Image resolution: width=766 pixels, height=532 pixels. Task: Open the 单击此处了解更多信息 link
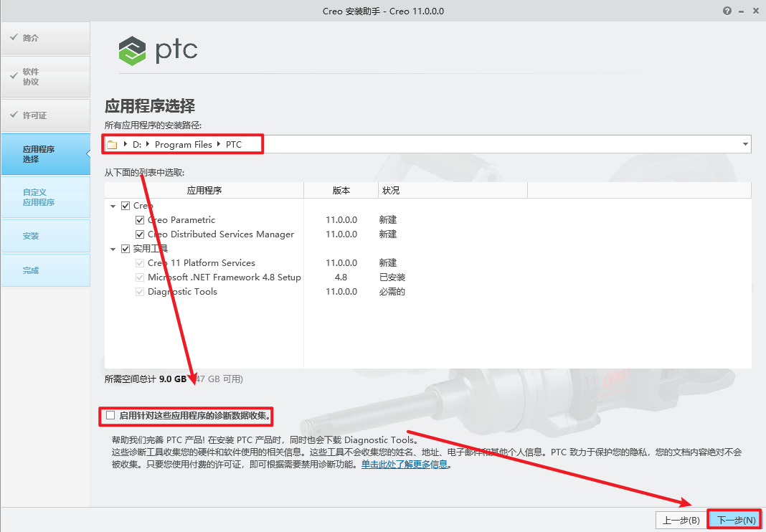point(405,464)
